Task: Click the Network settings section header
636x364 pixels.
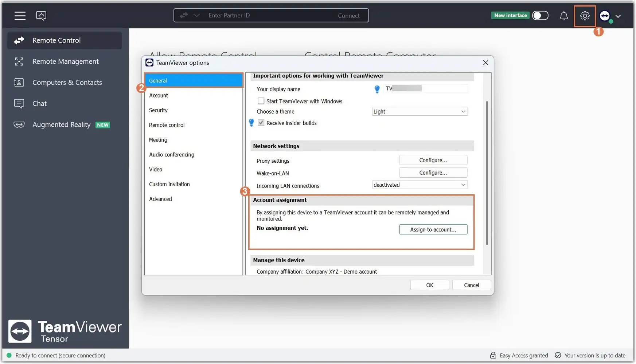Action: [x=362, y=146]
